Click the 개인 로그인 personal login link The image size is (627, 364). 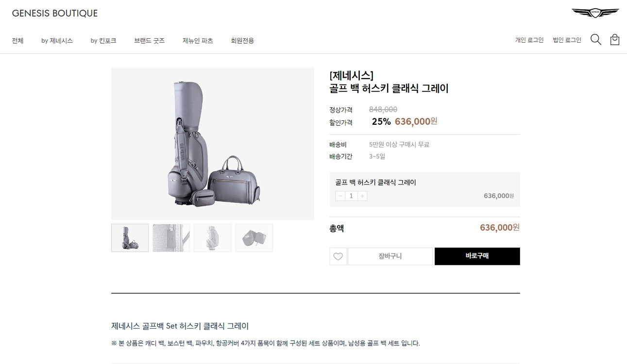click(x=529, y=39)
